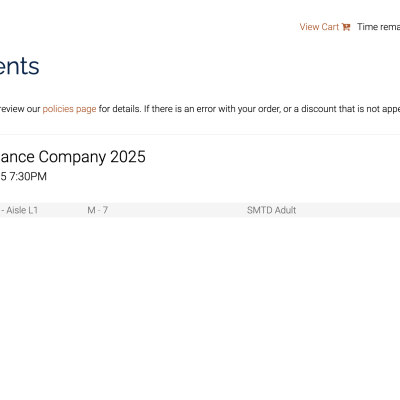Screen dimensions: 400x400
Task: Click the Time remaining countdown text
Action: (378, 27)
